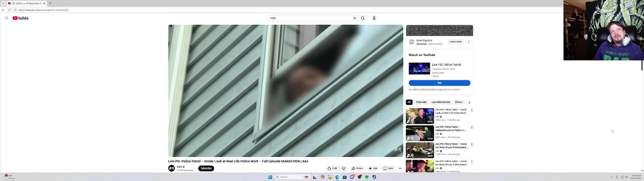The image size is (644, 181).
Task: Select the Law enforcement filter chip
Action: pyautogui.click(x=441, y=102)
